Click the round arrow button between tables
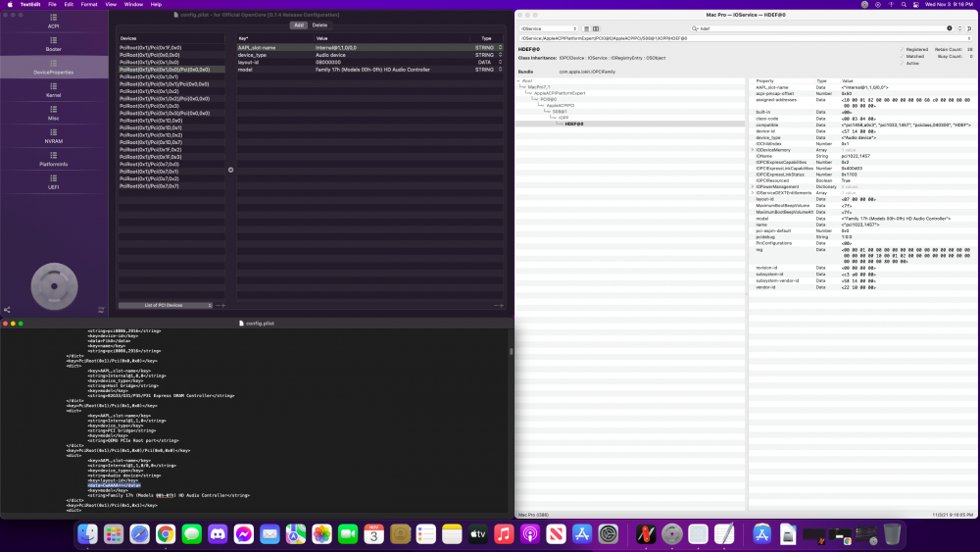Screen dimensions: 980x552 (x=230, y=170)
